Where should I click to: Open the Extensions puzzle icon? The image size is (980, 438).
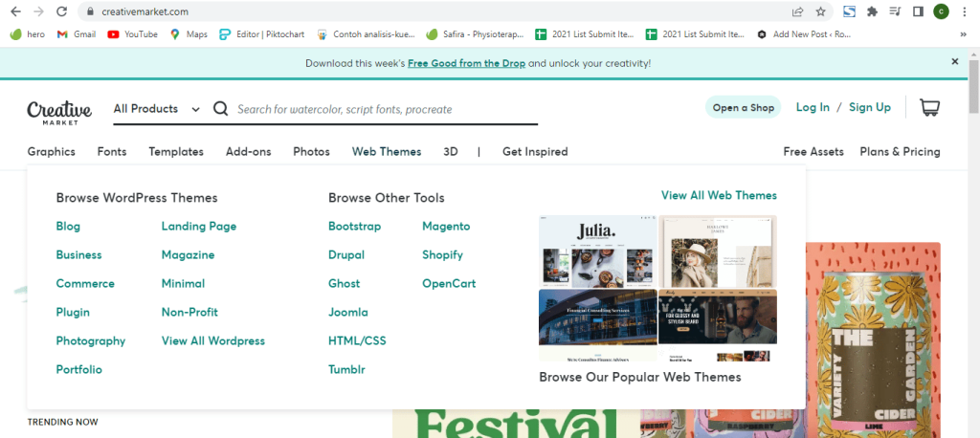872,11
